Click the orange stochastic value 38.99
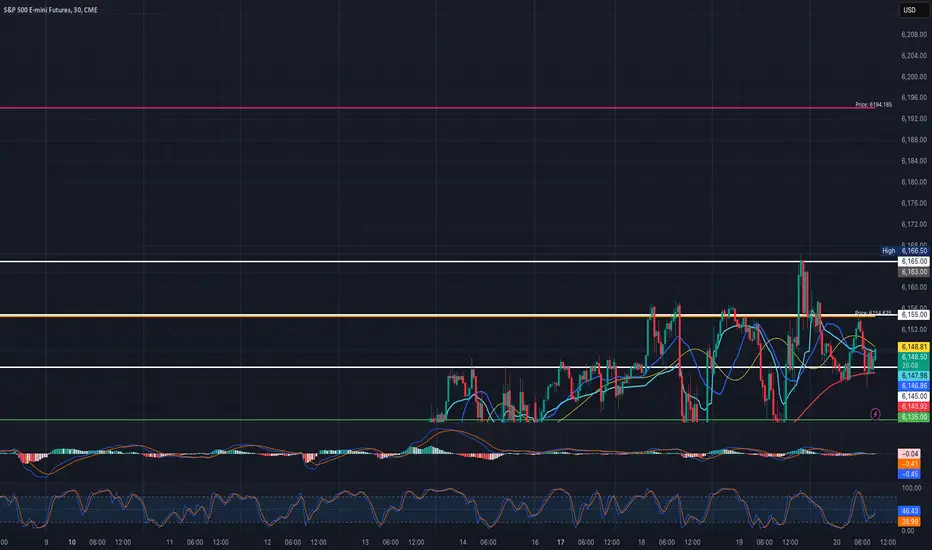The image size is (932, 550). pyautogui.click(x=909, y=521)
